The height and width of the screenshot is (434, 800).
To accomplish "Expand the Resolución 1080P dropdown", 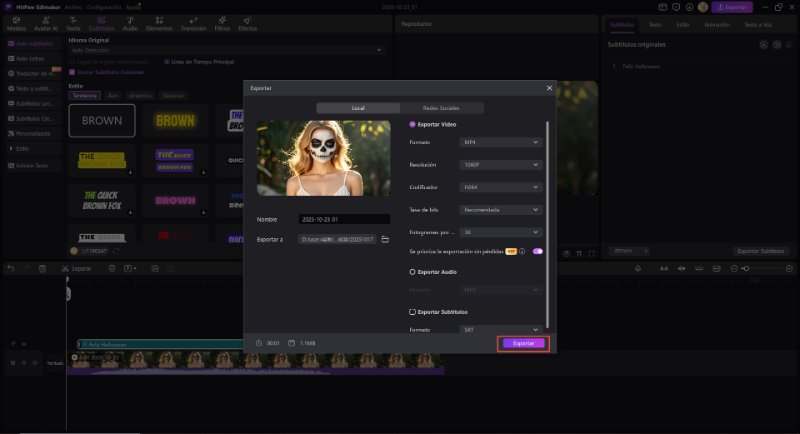I will tap(501, 165).
